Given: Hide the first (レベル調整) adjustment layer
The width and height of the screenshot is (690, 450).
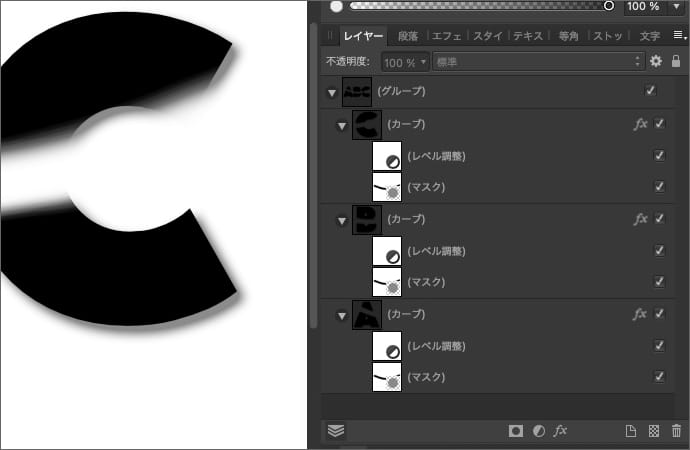Looking at the screenshot, I should (x=659, y=156).
